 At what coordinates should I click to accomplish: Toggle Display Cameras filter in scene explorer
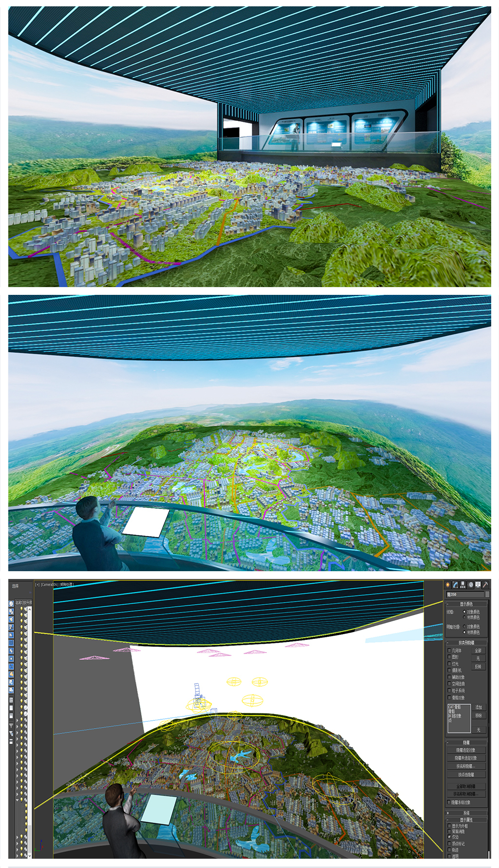pos(11,627)
